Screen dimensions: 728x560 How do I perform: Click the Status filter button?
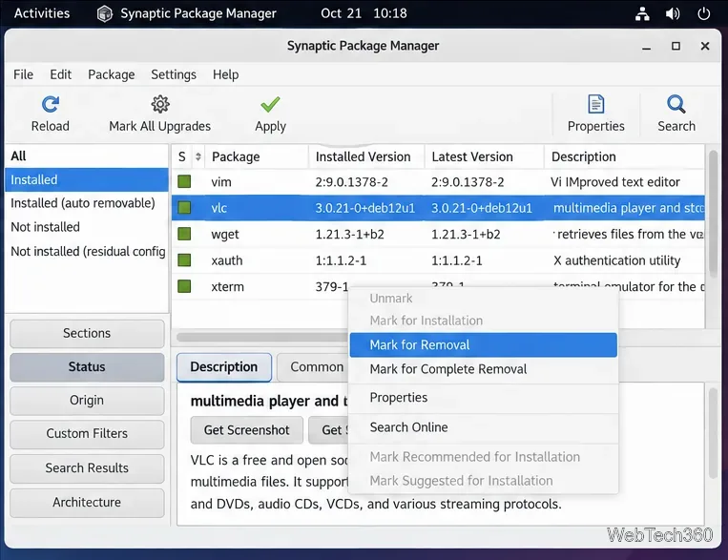(x=87, y=367)
